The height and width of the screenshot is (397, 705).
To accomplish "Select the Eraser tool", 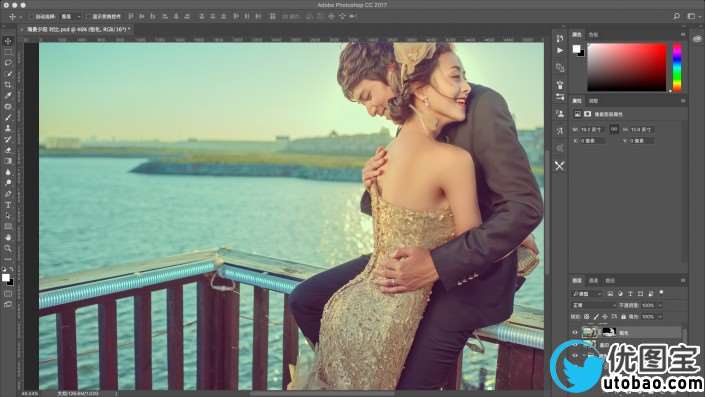I will point(8,150).
